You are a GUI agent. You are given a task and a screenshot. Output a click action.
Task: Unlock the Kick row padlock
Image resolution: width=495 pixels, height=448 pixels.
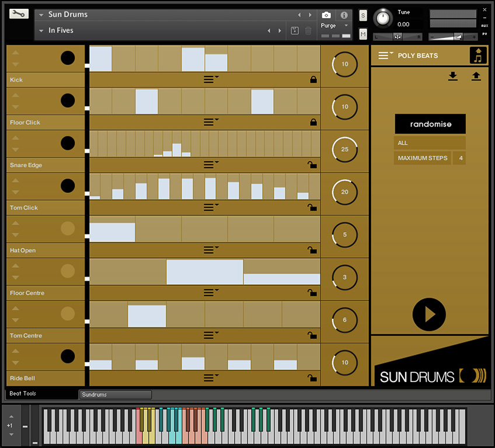313,79
